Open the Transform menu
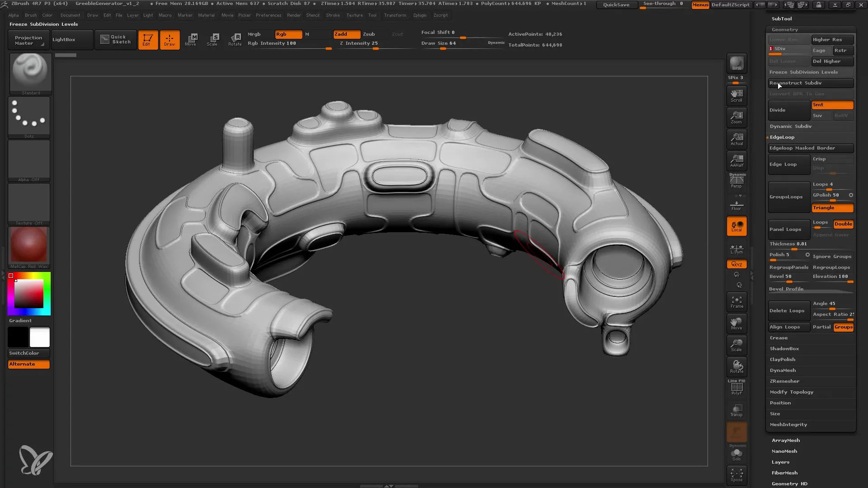 (x=395, y=15)
